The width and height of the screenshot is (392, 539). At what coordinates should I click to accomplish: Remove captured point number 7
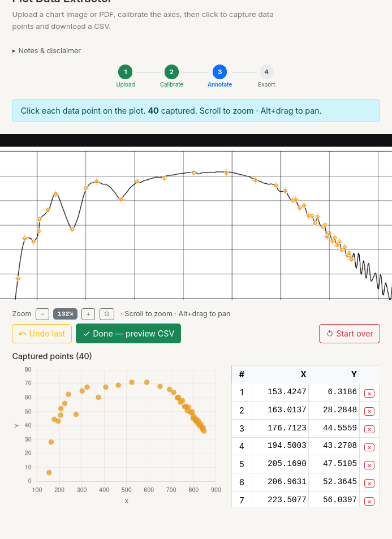(369, 501)
